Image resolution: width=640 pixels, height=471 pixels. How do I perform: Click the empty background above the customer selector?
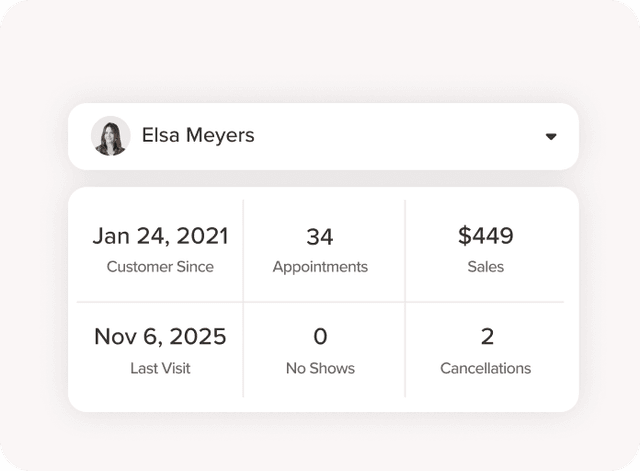point(320,50)
